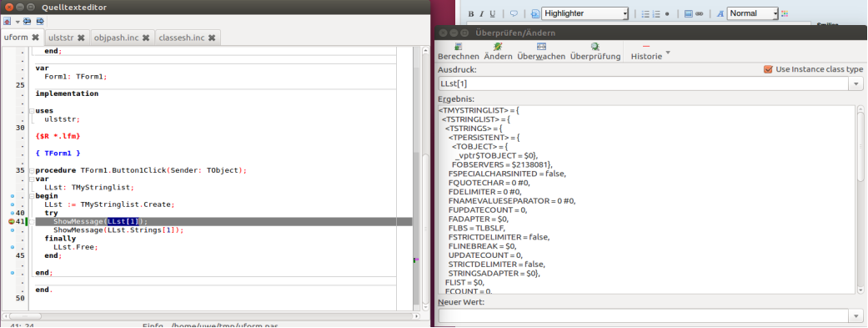Screen dimensions: 868x328
Task: Jump forward with the right arrow icon
Action: (x=40, y=22)
